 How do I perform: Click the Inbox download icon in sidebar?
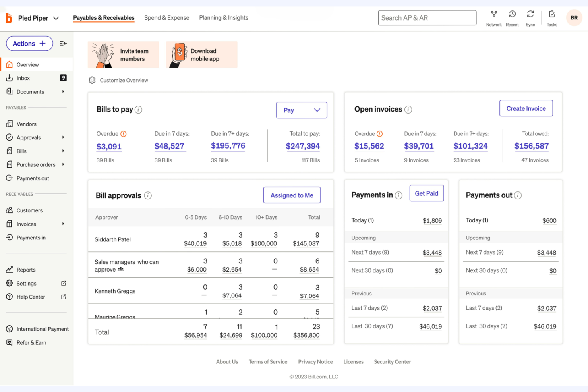tap(10, 78)
